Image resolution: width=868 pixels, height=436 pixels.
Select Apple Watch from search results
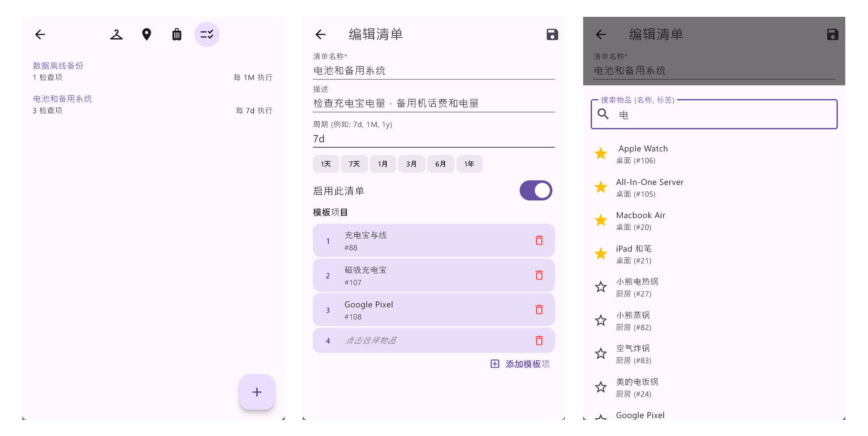pyautogui.click(x=714, y=154)
